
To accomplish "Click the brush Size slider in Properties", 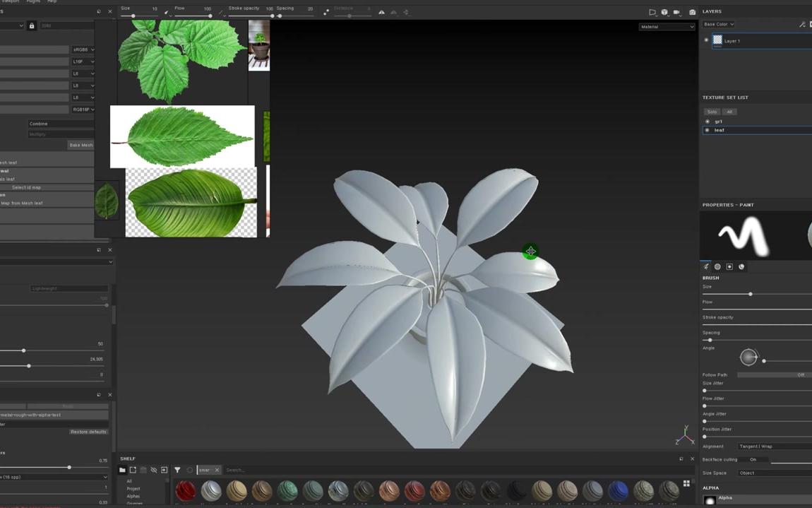I will tap(750, 294).
